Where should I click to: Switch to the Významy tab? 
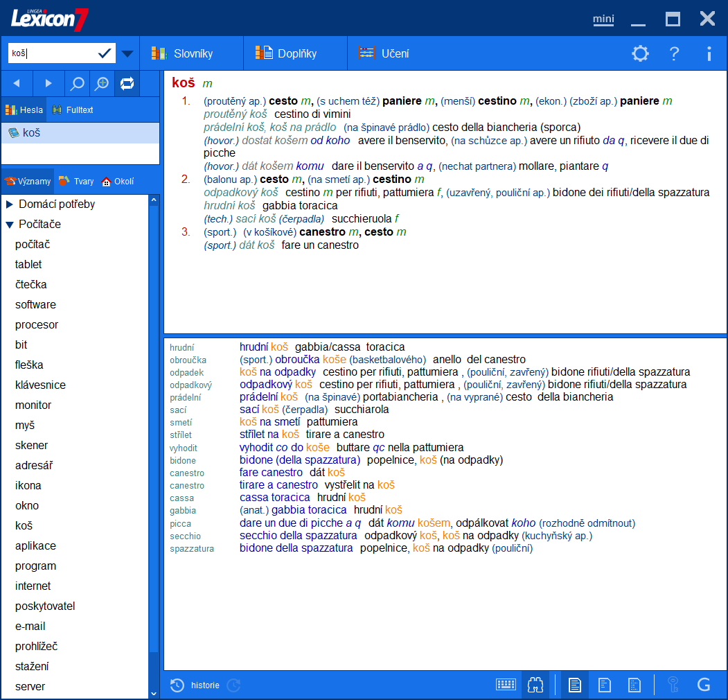coord(28,181)
